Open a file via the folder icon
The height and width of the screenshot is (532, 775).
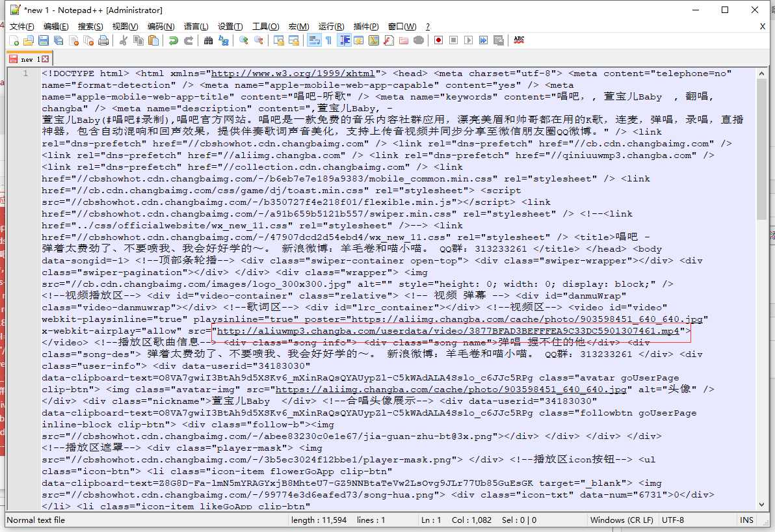29,40
